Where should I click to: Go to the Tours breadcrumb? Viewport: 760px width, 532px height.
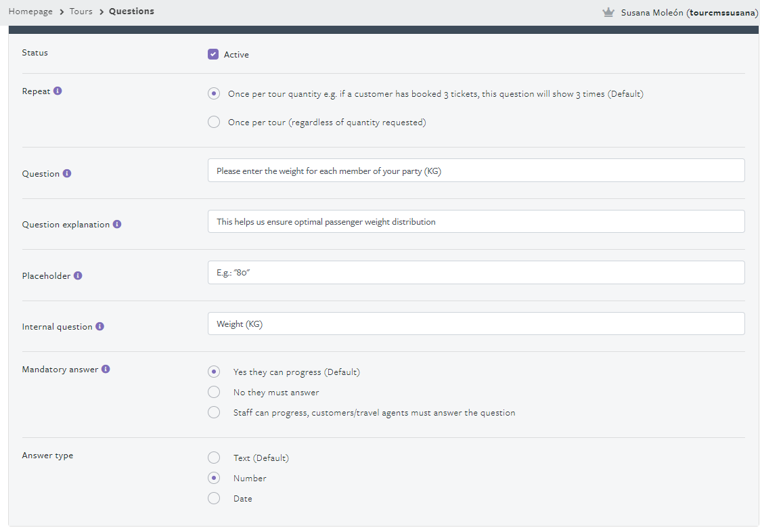81,11
